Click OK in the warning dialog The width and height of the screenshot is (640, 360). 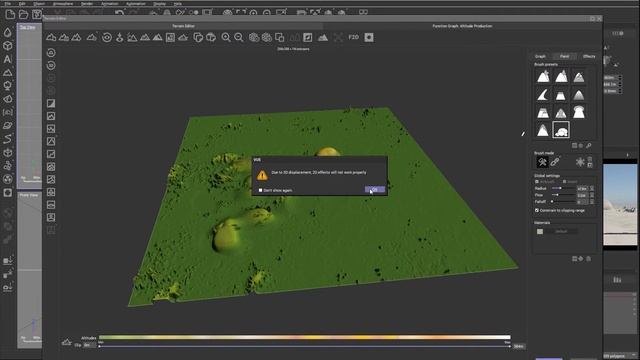374,190
